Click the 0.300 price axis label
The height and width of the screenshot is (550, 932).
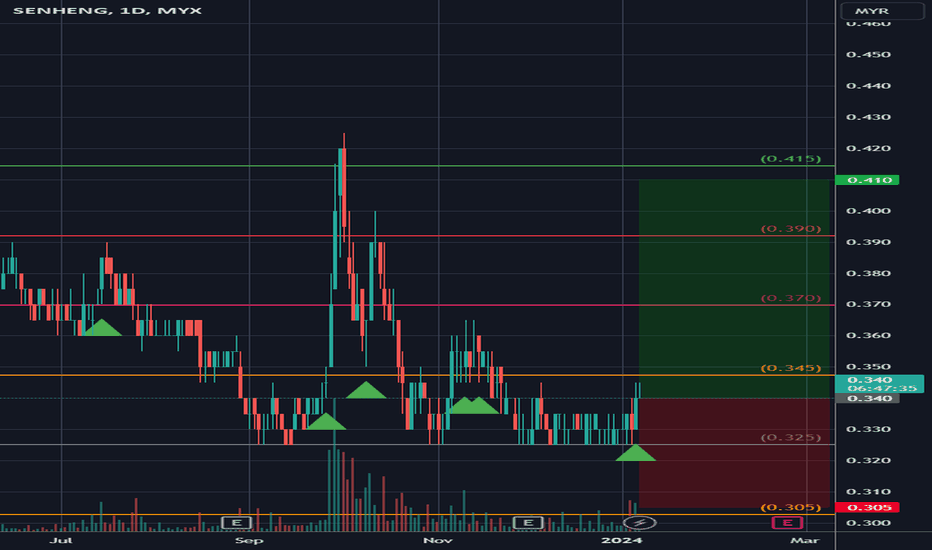(x=868, y=523)
